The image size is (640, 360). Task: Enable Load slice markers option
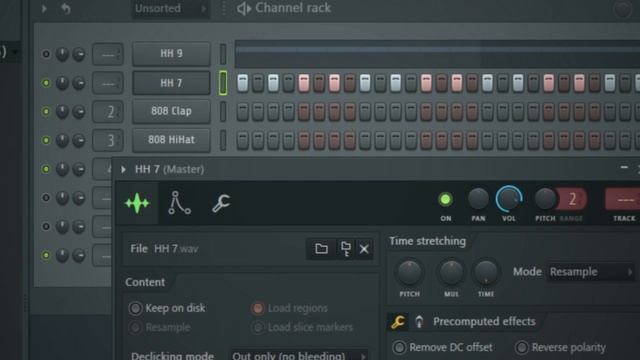(302, 327)
